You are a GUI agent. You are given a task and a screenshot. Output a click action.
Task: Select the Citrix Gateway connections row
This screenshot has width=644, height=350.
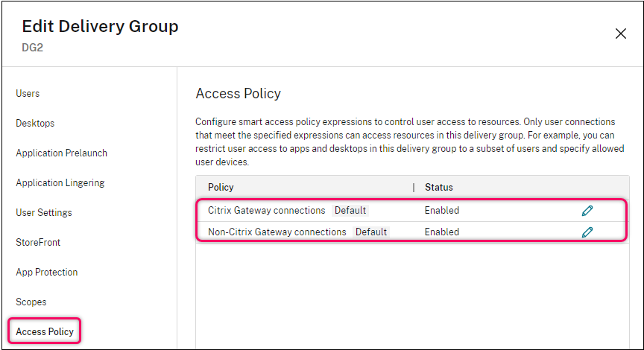[x=267, y=211]
